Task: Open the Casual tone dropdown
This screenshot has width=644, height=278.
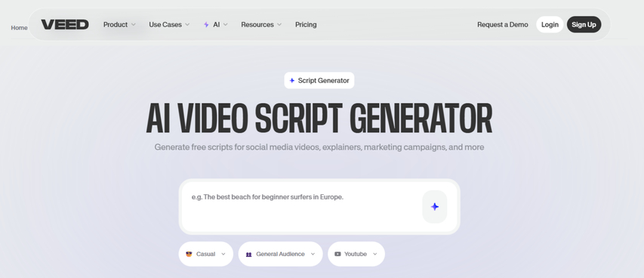Action: (206, 254)
